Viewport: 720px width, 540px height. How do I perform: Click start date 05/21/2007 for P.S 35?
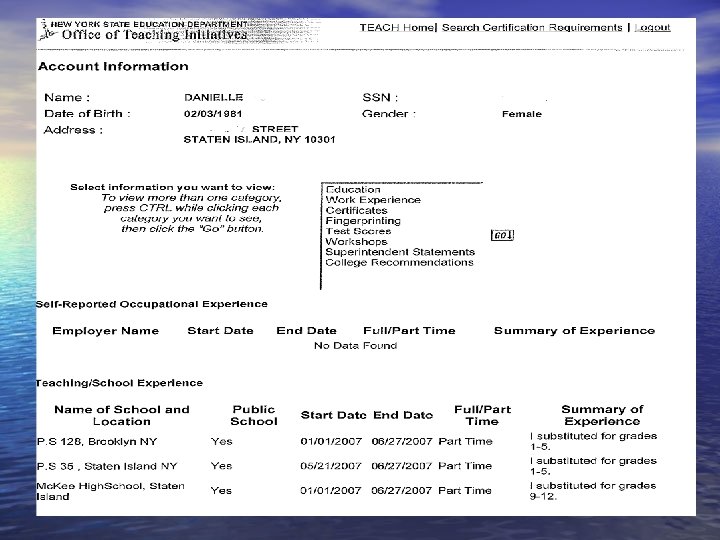331,466
